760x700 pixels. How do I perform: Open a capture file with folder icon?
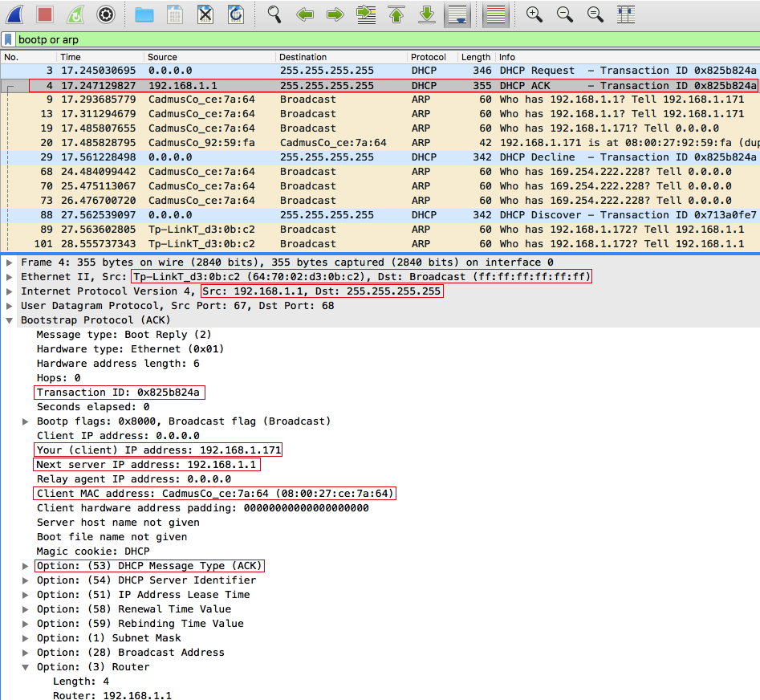[x=144, y=14]
